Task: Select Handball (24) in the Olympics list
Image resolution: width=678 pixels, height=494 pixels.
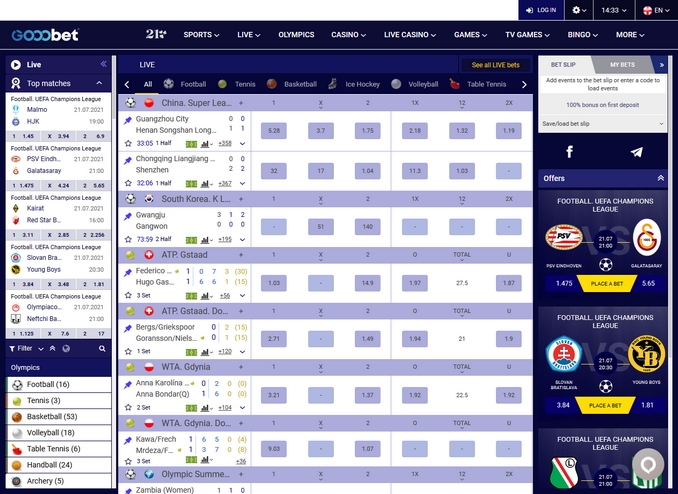Action: coord(59,465)
